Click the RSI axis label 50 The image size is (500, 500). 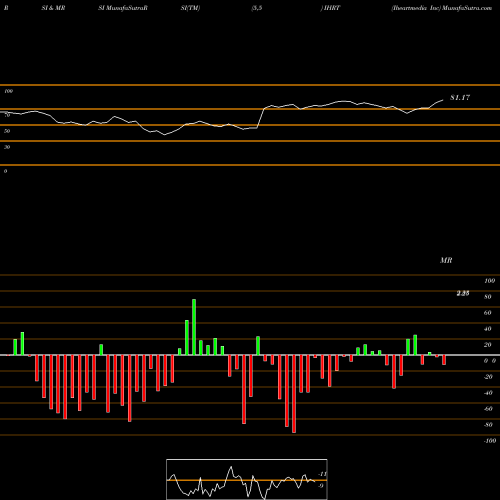pyautogui.click(x=7, y=131)
